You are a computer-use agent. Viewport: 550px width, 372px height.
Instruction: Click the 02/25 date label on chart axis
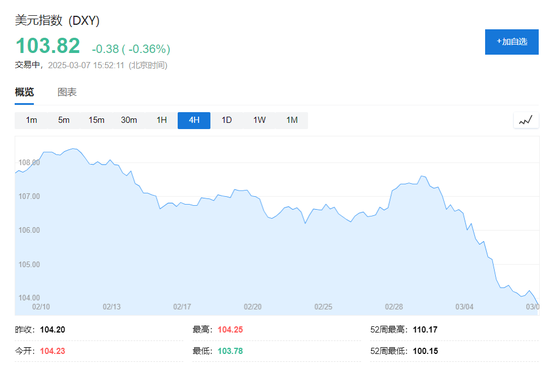323,307
